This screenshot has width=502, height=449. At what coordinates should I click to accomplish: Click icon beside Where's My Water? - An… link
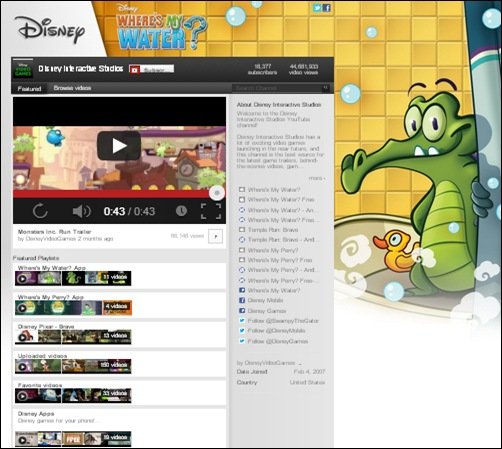[242, 210]
